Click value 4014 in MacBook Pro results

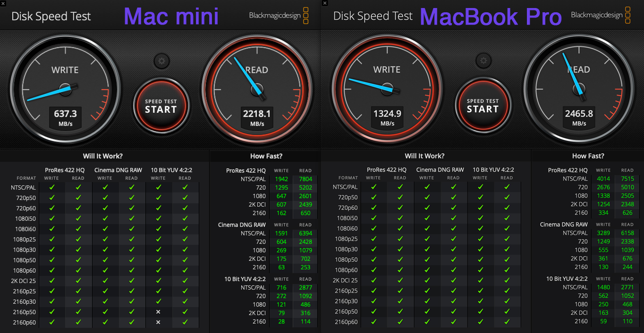pyautogui.click(x=603, y=179)
